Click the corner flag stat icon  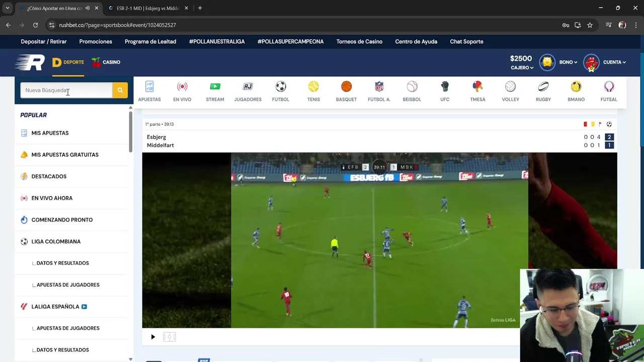[x=600, y=124]
